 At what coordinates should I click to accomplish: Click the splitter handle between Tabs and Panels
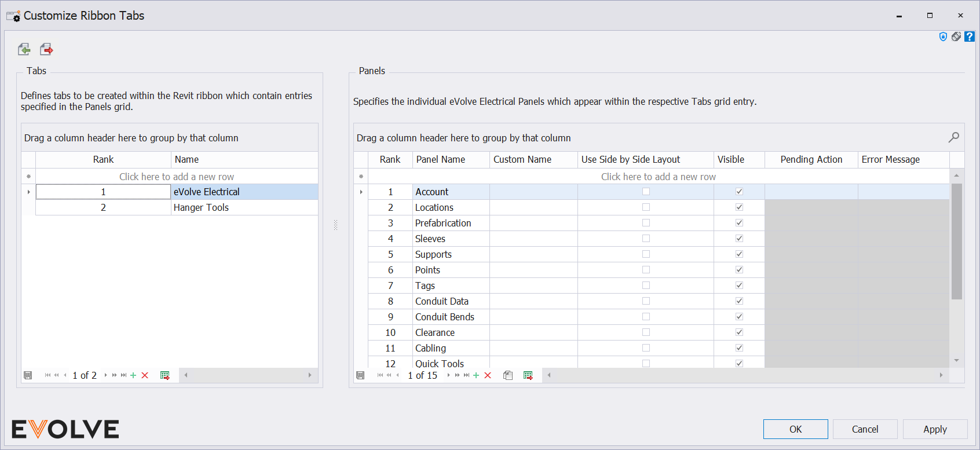335,225
